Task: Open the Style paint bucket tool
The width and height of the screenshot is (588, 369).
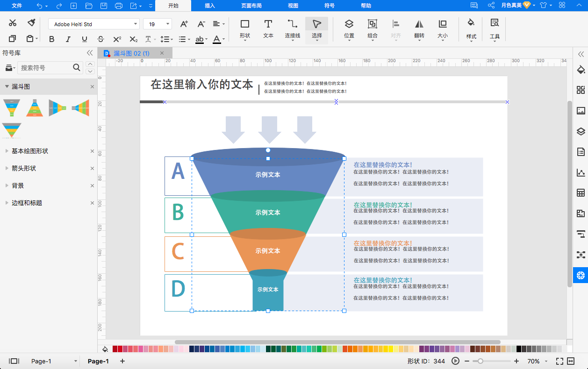Action: click(x=471, y=29)
